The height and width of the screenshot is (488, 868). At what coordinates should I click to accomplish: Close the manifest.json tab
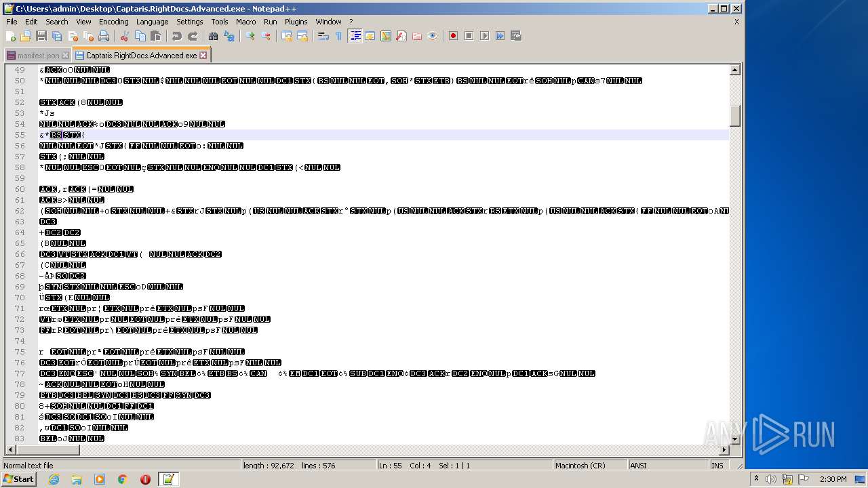pyautogui.click(x=65, y=55)
